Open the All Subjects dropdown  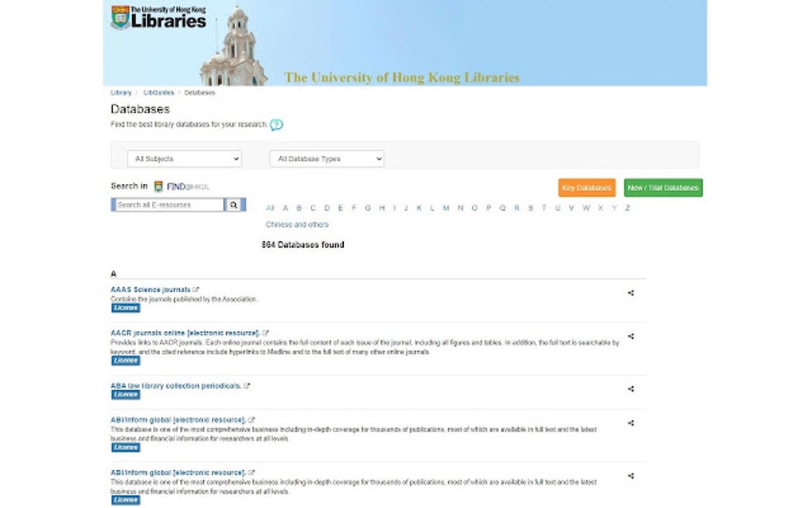[x=184, y=158]
